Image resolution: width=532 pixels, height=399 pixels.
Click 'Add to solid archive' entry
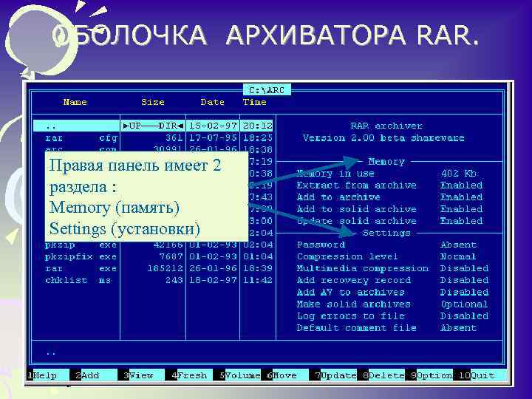point(357,209)
